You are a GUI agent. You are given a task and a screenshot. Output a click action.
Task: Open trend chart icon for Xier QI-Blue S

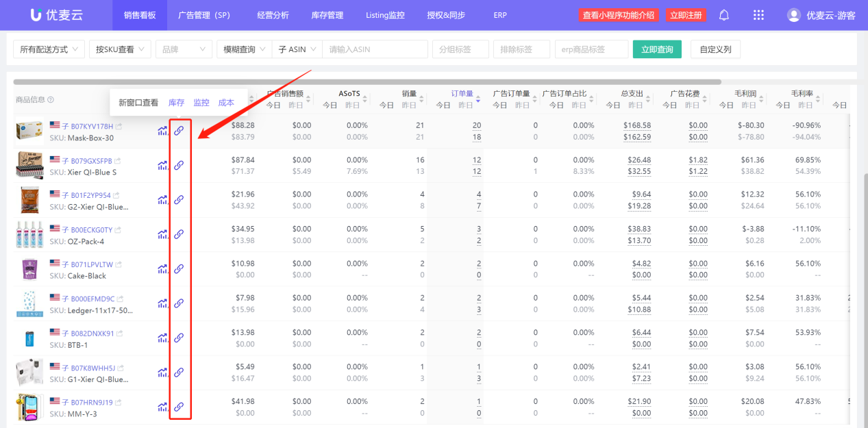coord(162,165)
